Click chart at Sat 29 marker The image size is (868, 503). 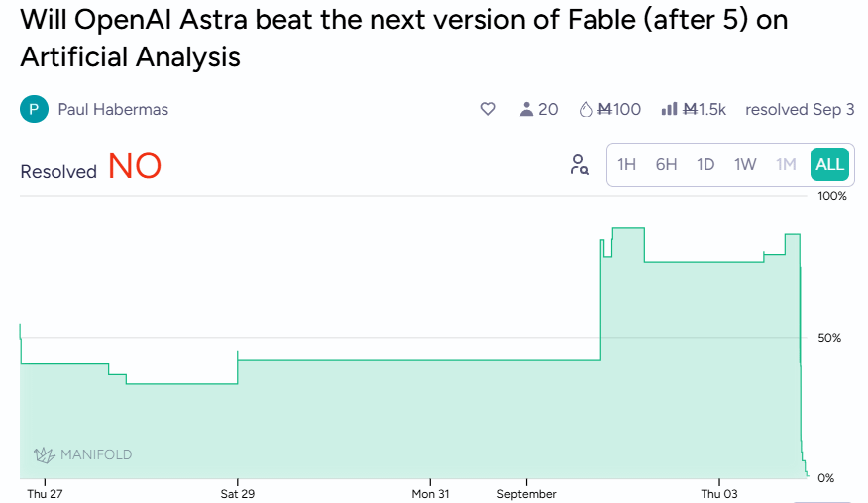pyautogui.click(x=238, y=359)
